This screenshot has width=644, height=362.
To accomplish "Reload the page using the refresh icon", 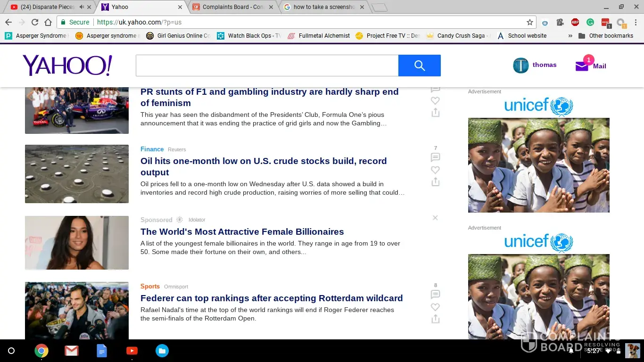I will click(35, 22).
